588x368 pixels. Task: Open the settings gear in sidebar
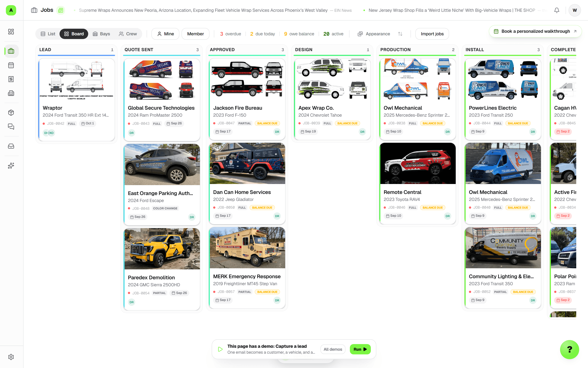coord(11,357)
